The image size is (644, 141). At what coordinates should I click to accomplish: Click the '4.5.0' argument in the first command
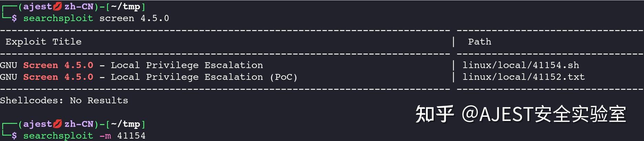(x=155, y=18)
